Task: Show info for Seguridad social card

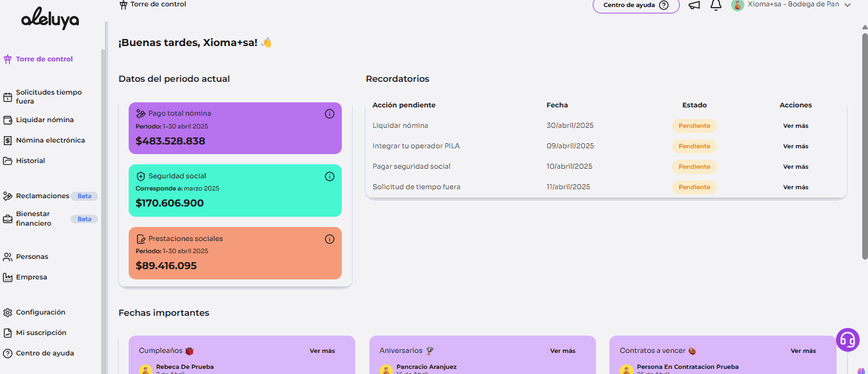Action: pyautogui.click(x=330, y=176)
